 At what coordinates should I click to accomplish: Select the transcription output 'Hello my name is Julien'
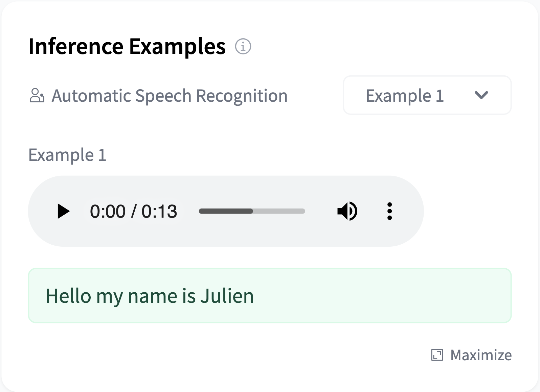[150, 296]
